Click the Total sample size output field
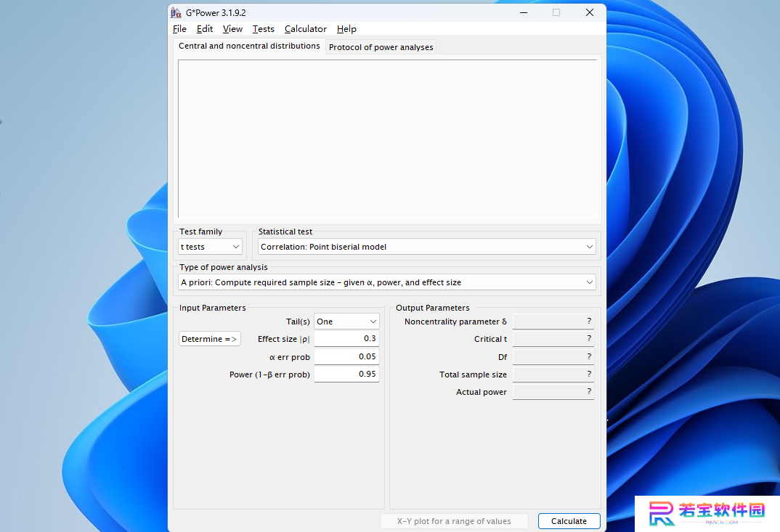 click(553, 374)
